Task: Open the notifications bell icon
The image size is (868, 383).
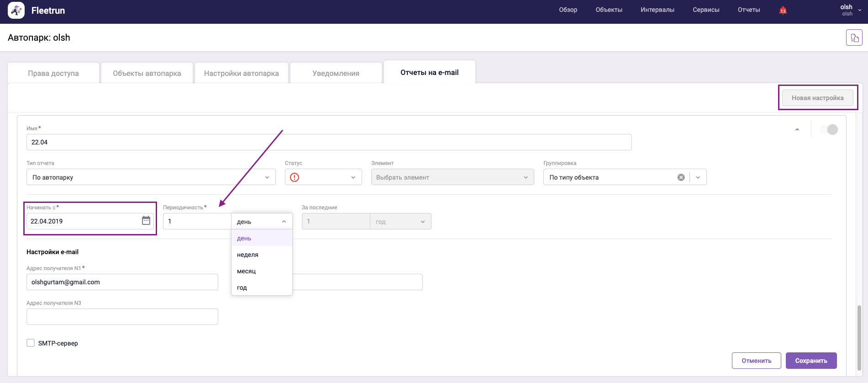Action: pos(783,11)
